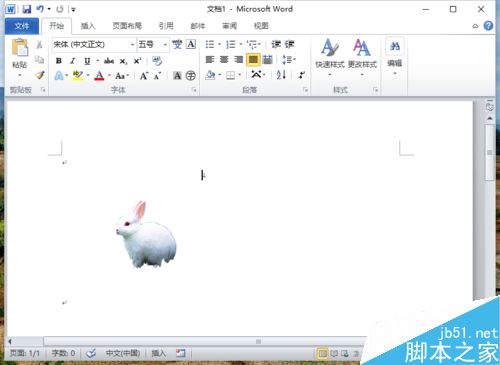Image resolution: width=500 pixels, height=365 pixels.
Task: Toggle Character Shading A button
Action: (x=177, y=76)
